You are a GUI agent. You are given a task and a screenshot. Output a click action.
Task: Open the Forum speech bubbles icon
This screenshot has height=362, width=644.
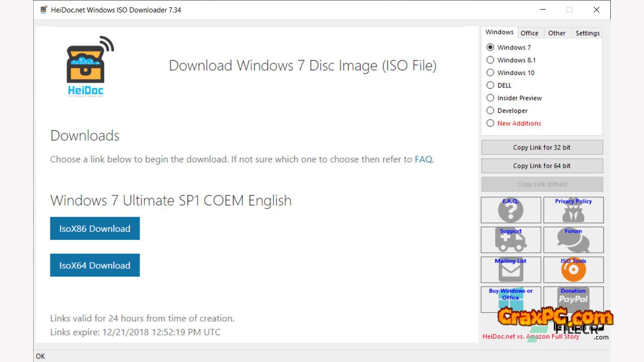[573, 240]
